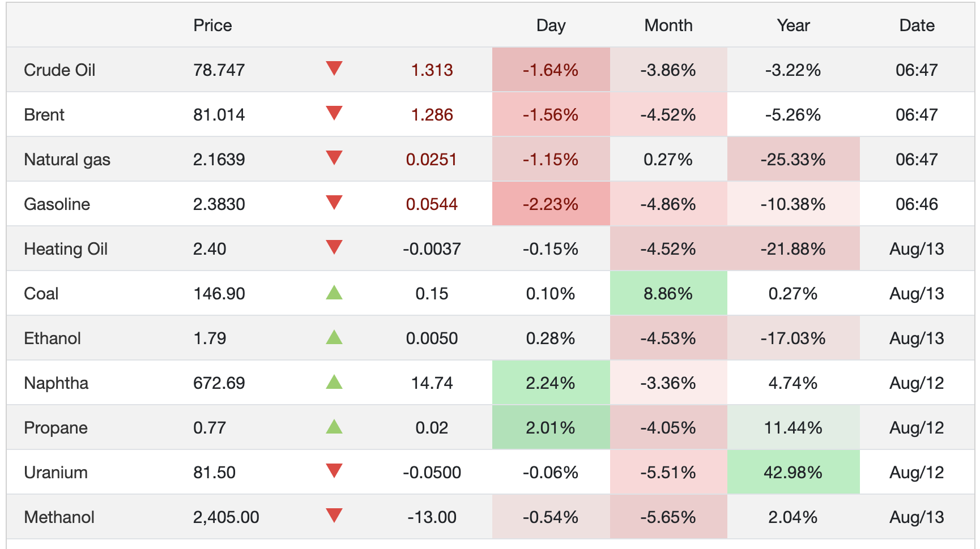This screenshot has width=980, height=549.
Task: Select Brent price 81.014
Action: tap(219, 115)
